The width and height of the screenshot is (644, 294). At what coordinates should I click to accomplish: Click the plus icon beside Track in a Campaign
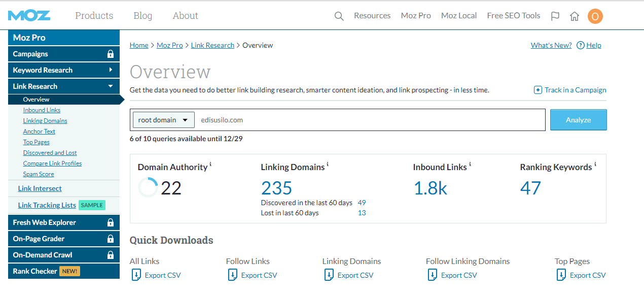[x=538, y=90]
